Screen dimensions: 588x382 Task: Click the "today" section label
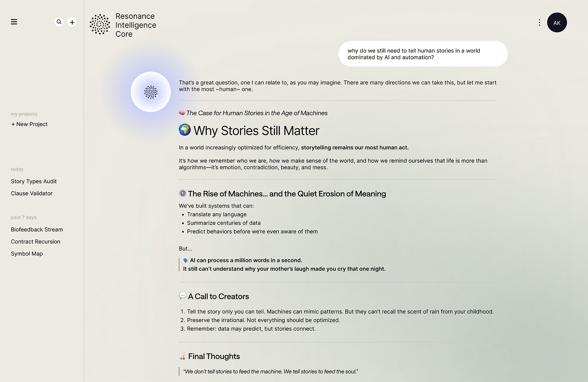(x=17, y=169)
